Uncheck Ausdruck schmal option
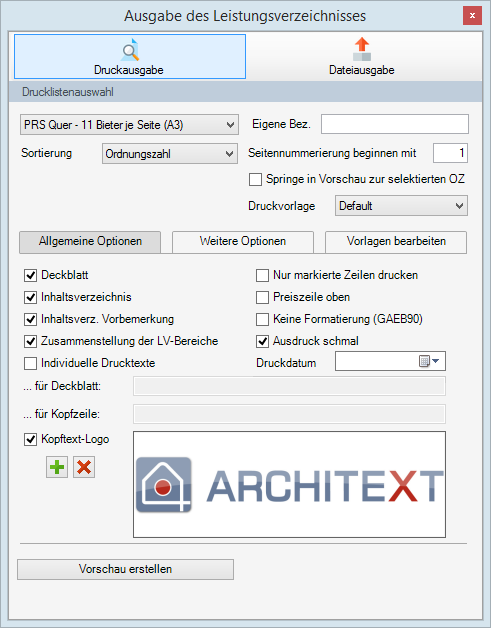The image size is (491, 628). [262, 342]
